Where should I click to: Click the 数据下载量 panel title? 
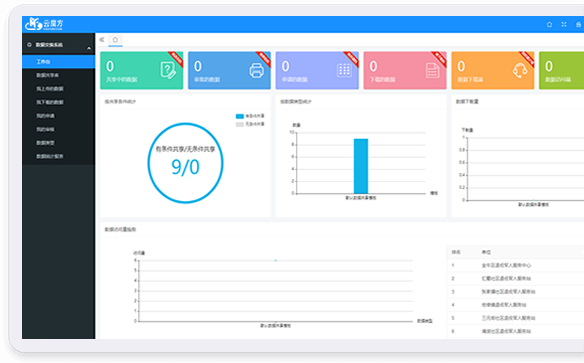coord(467,101)
